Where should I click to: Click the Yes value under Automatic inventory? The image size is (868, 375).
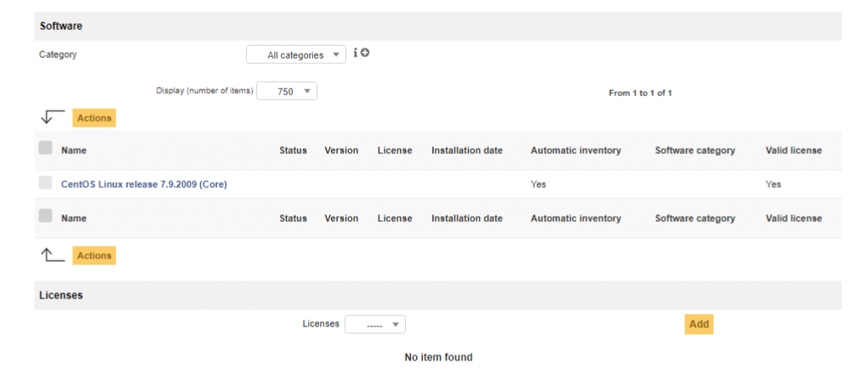[x=538, y=185]
